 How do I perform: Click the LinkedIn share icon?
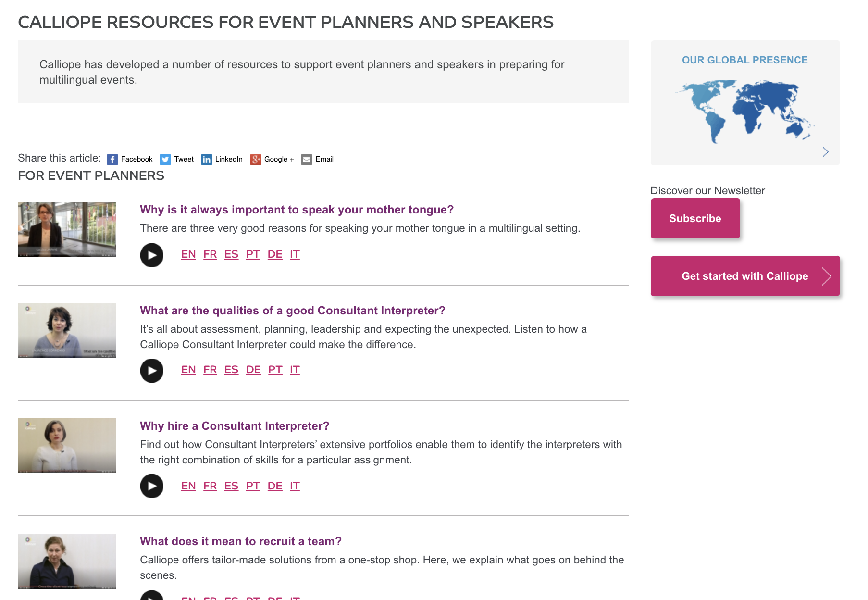[207, 160]
